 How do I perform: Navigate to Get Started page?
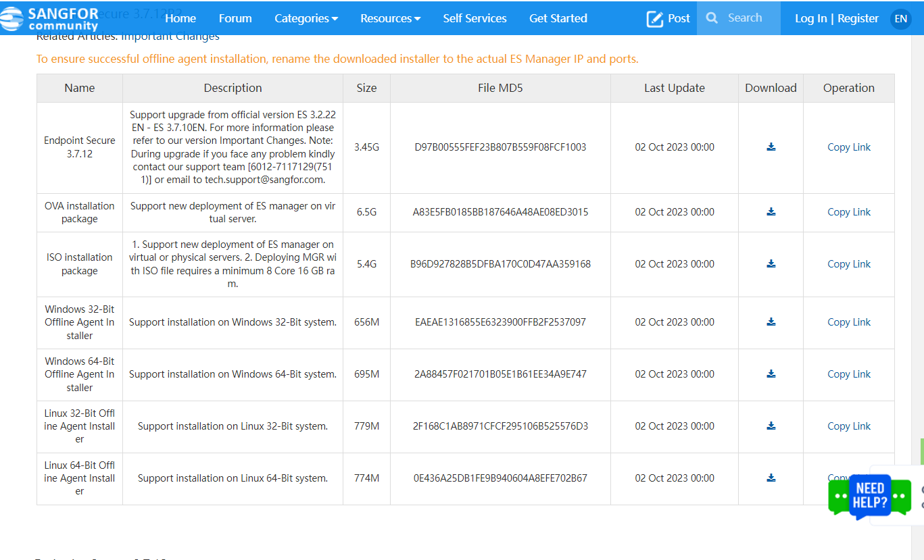tap(558, 18)
